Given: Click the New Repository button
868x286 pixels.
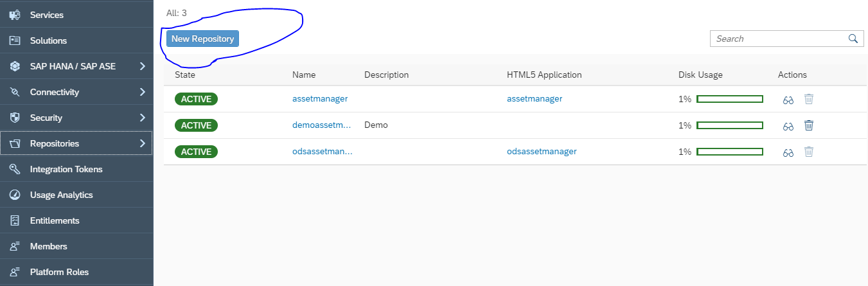Looking at the screenshot, I should (202, 39).
